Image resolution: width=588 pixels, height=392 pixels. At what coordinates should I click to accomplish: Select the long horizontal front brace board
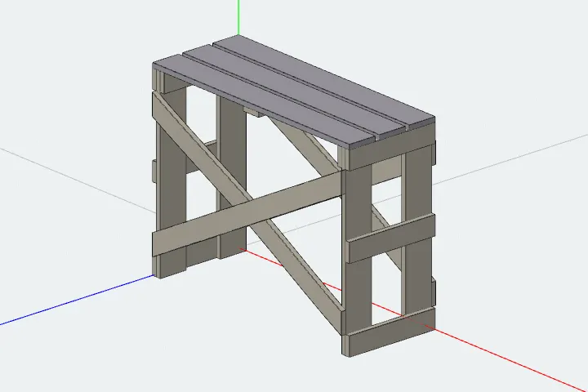click(248, 213)
